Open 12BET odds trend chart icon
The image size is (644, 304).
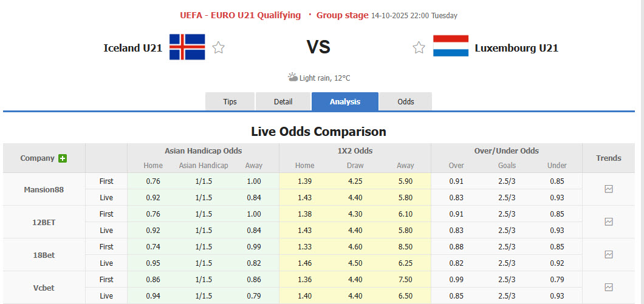pos(609,222)
